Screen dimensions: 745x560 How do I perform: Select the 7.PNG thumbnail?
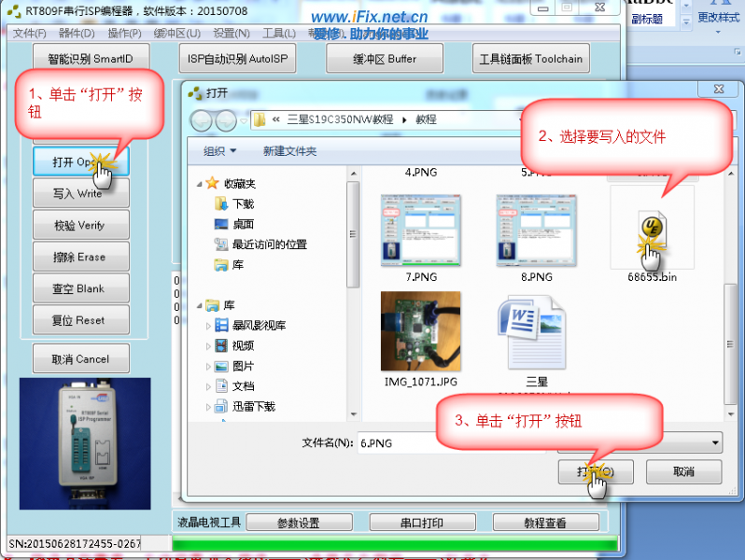421,232
